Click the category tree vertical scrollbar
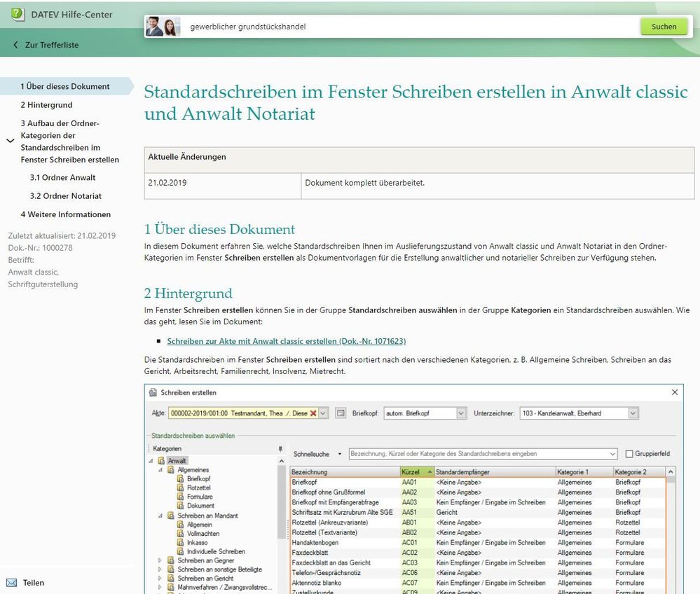The height and width of the screenshot is (594, 700). tap(281, 502)
